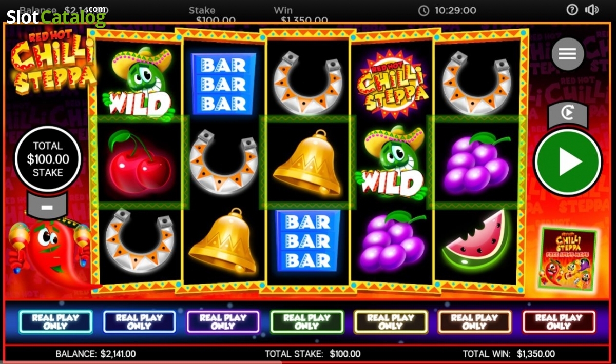This screenshot has height=364, width=616.
Task: Mute the game sound
Action: pyautogui.click(x=592, y=10)
